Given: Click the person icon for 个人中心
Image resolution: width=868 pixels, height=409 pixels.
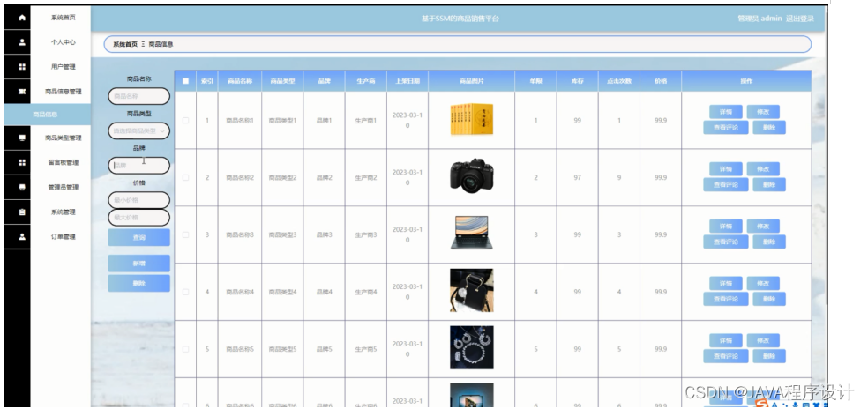Looking at the screenshot, I should pyautogui.click(x=21, y=42).
